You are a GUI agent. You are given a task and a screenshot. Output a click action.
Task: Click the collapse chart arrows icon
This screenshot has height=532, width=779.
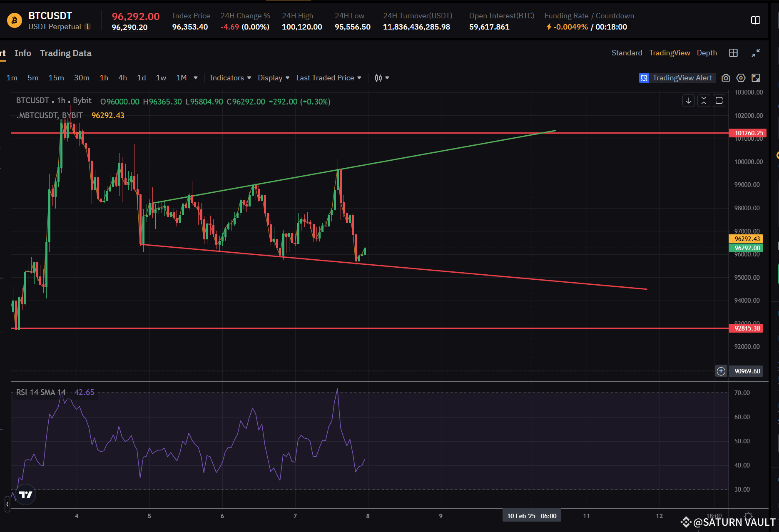click(x=756, y=53)
